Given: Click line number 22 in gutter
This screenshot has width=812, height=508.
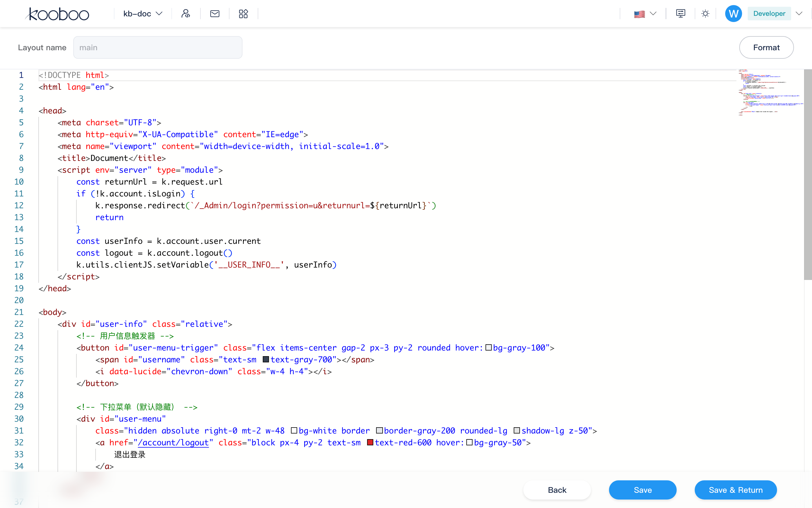Looking at the screenshot, I should coord(19,324).
